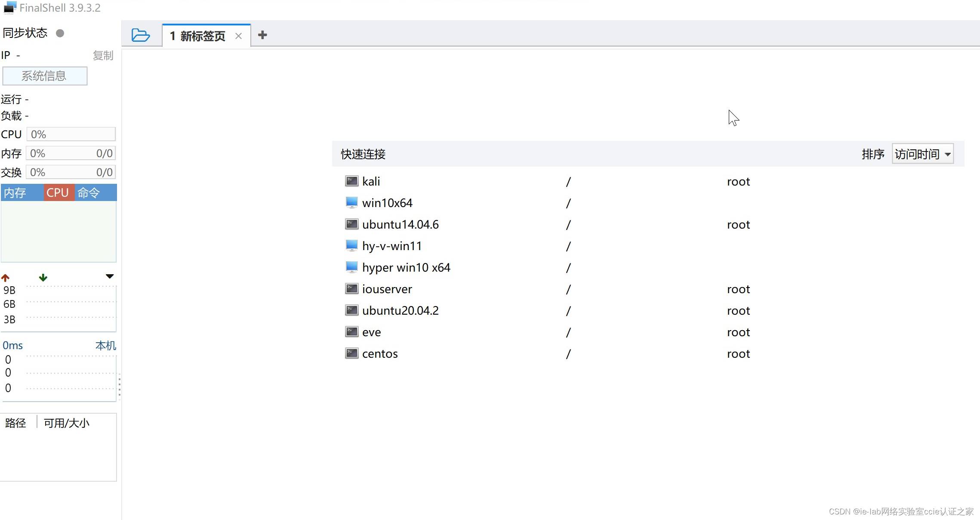Click root user in kali row
This screenshot has width=980, height=520.
pos(738,181)
